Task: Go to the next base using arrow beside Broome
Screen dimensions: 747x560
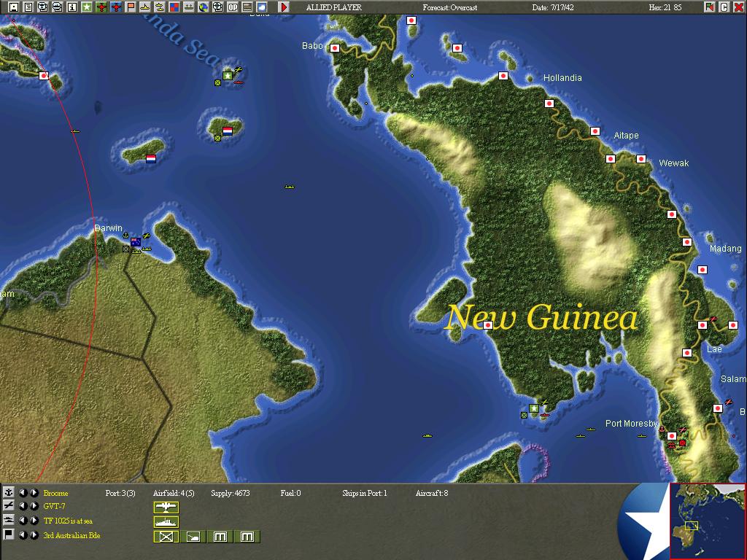Action: point(34,492)
